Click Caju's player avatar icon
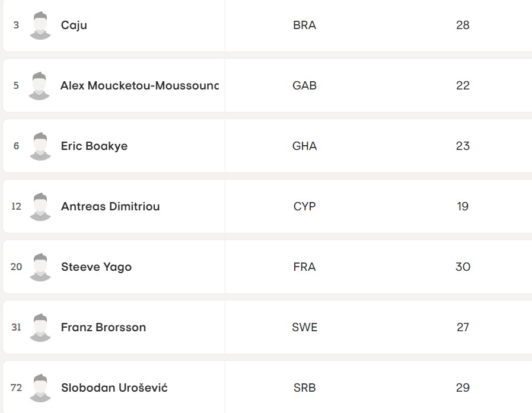 tap(40, 25)
